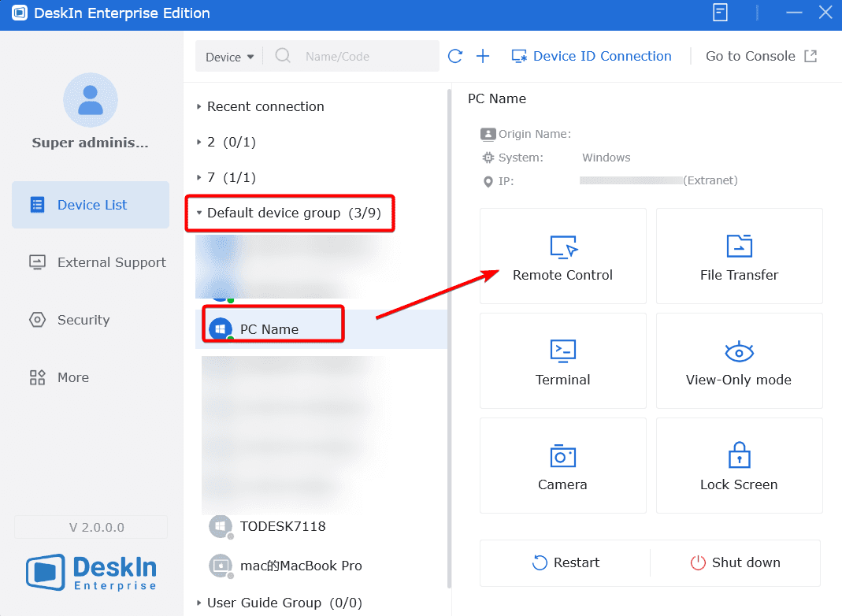Click the V 2.0.0.0 version label
This screenshot has width=842, height=616.
pyautogui.click(x=91, y=528)
